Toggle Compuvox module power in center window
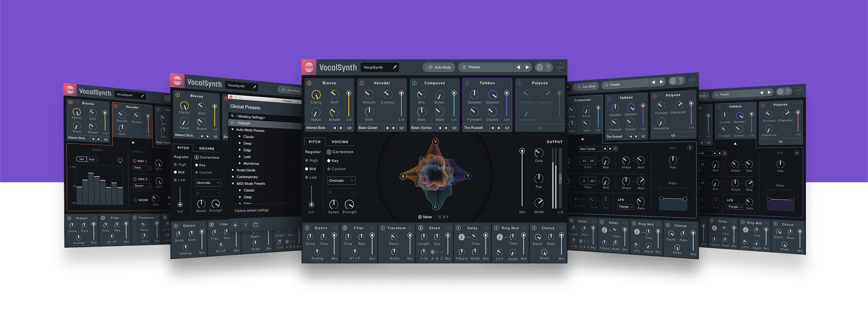The image size is (868, 325). coord(414,83)
